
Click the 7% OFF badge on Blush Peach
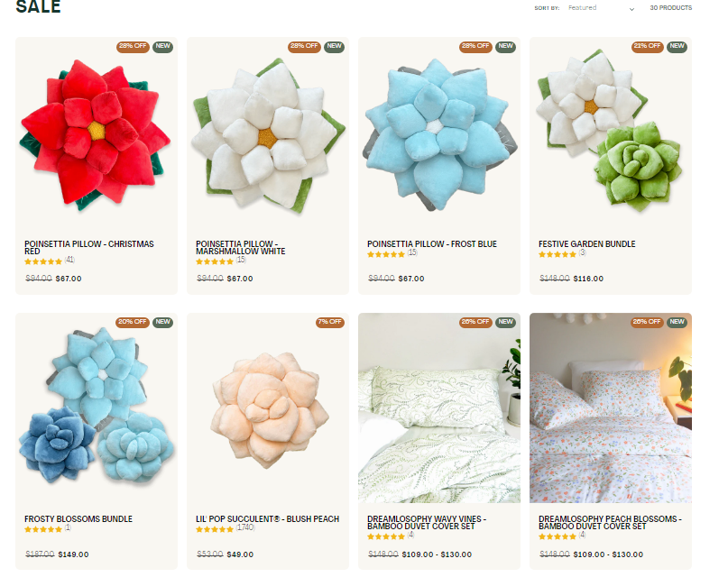329,322
